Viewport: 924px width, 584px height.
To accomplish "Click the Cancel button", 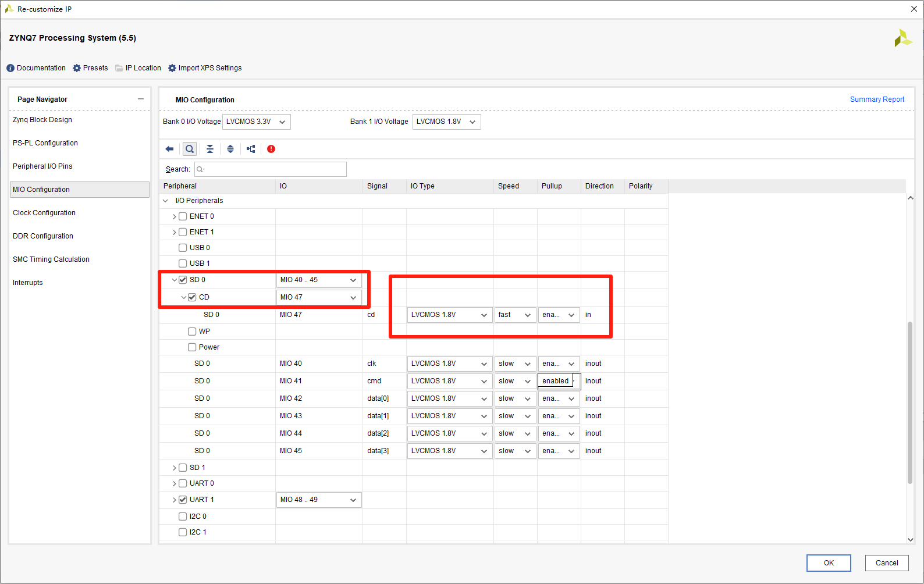I will point(887,563).
